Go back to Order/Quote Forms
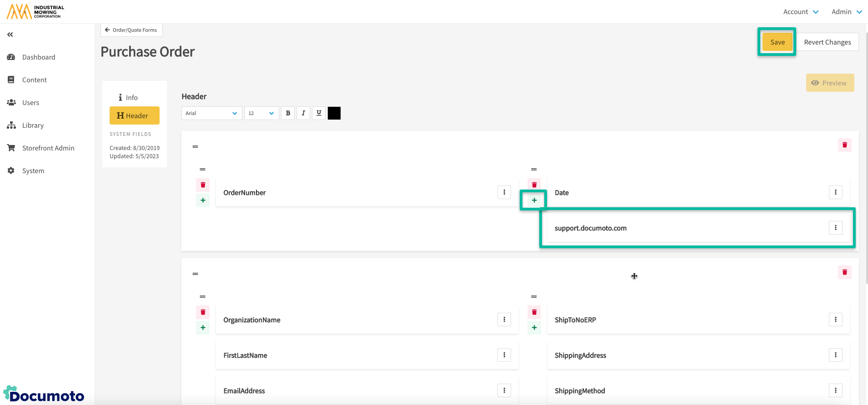 [131, 30]
